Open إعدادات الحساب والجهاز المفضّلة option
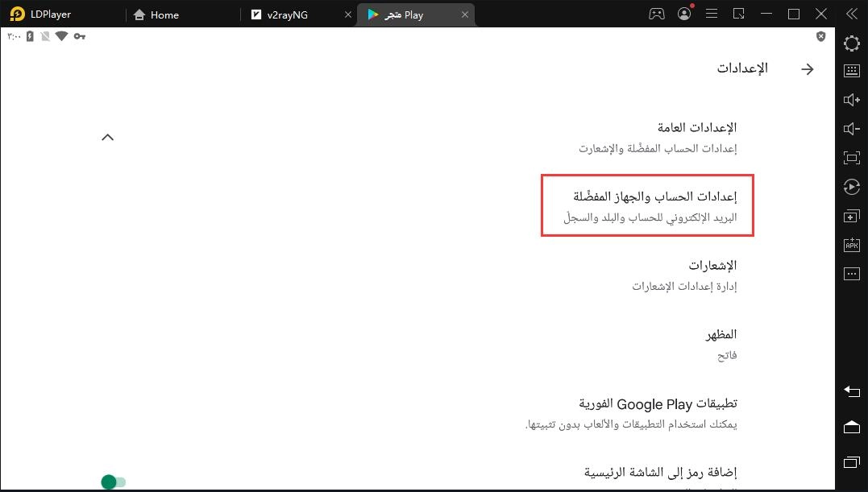 647,205
